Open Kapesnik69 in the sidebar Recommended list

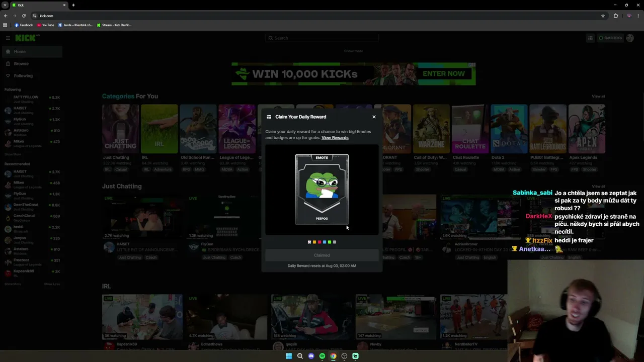(32, 273)
